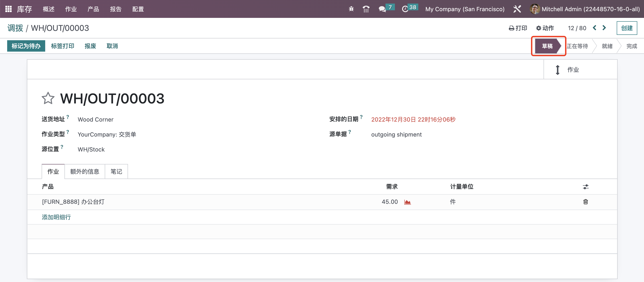Click the 标记为待办 button
The image size is (644, 282).
click(26, 46)
